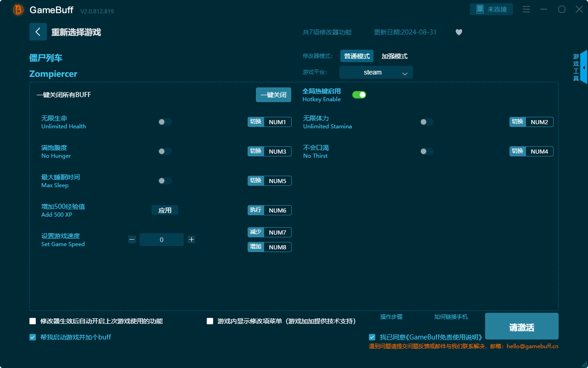Click the game speed input field
The height and width of the screenshot is (368, 588).
point(162,239)
